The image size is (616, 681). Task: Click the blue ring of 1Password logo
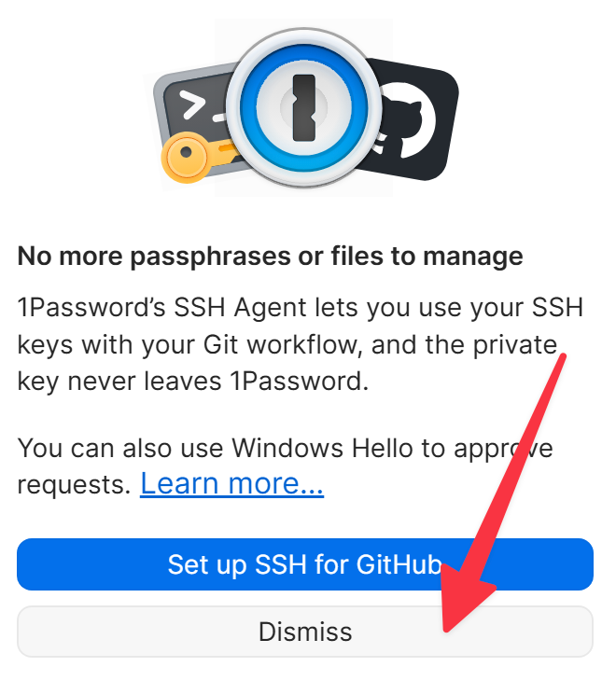tap(303, 108)
